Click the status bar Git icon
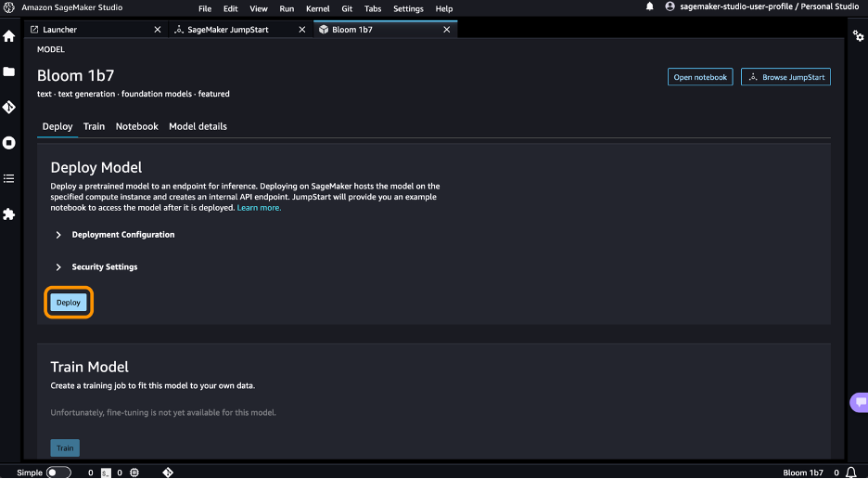 coord(168,473)
